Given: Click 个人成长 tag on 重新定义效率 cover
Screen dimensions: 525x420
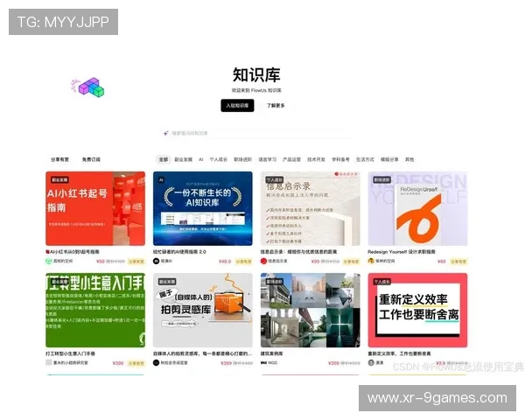Looking at the screenshot, I should [382, 282].
